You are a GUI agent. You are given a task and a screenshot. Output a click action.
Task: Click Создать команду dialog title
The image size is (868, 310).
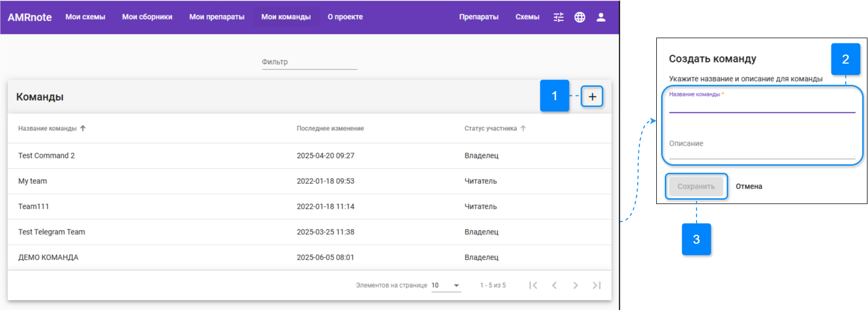[712, 59]
